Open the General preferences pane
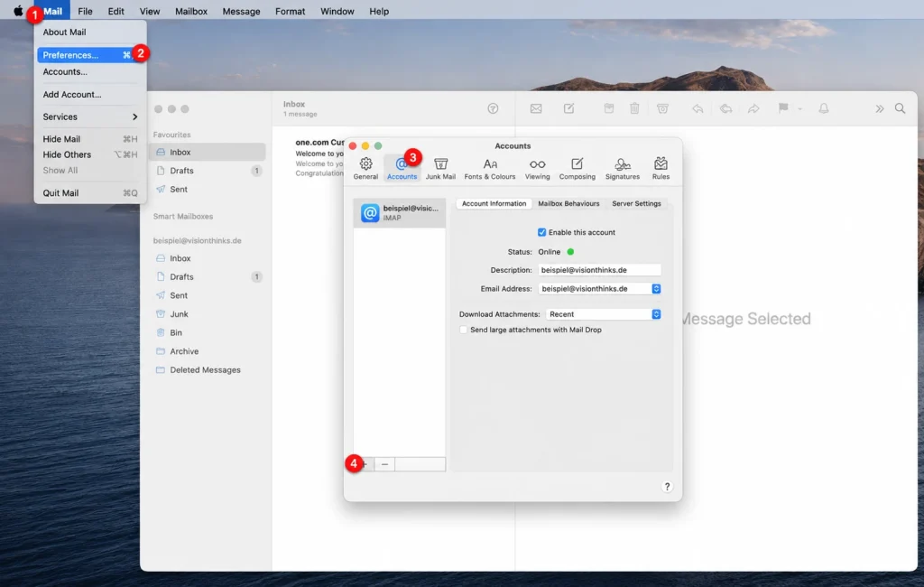 [365, 168]
